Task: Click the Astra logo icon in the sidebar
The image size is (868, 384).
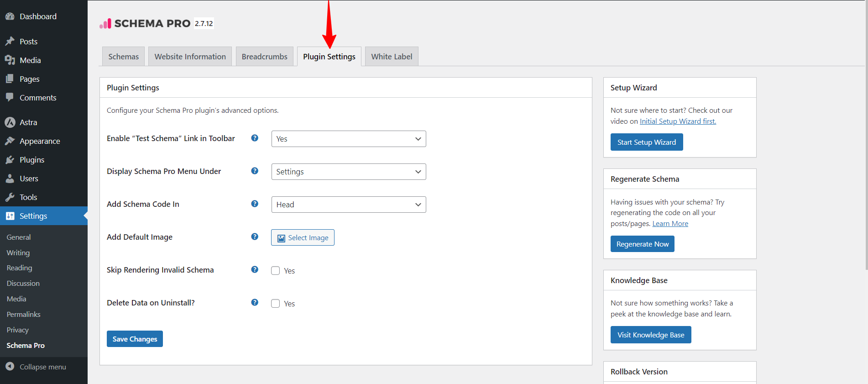Action: click(x=10, y=122)
